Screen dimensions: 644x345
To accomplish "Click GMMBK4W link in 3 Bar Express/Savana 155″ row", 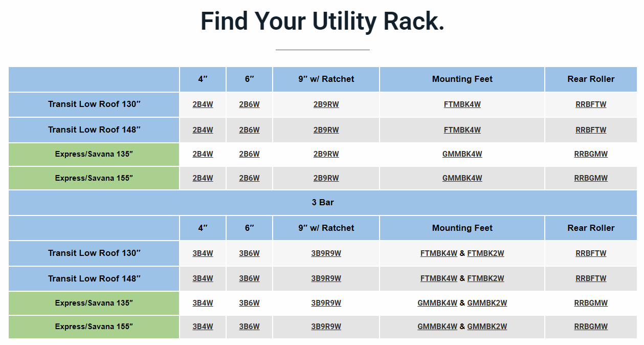I will coord(437,327).
